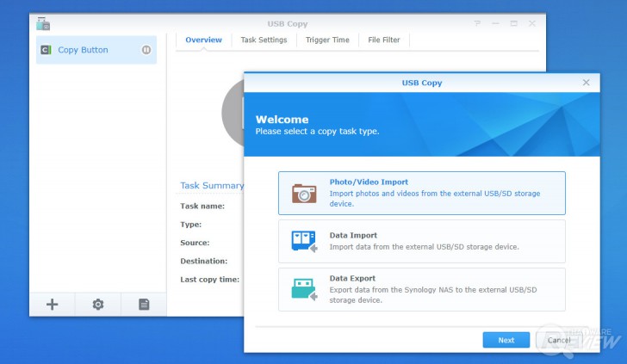627x364 pixels.
Task: Click the 'Source:' label
Action: pyautogui.click(x=195, y=243)
